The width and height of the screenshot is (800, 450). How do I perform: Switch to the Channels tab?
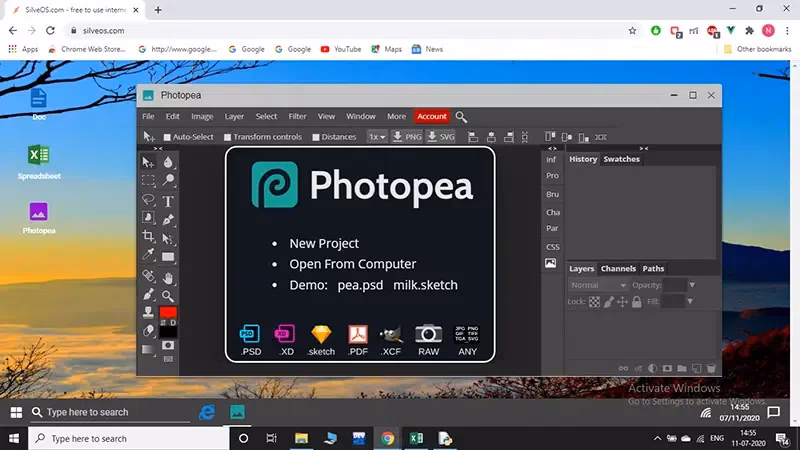[617, 269]
